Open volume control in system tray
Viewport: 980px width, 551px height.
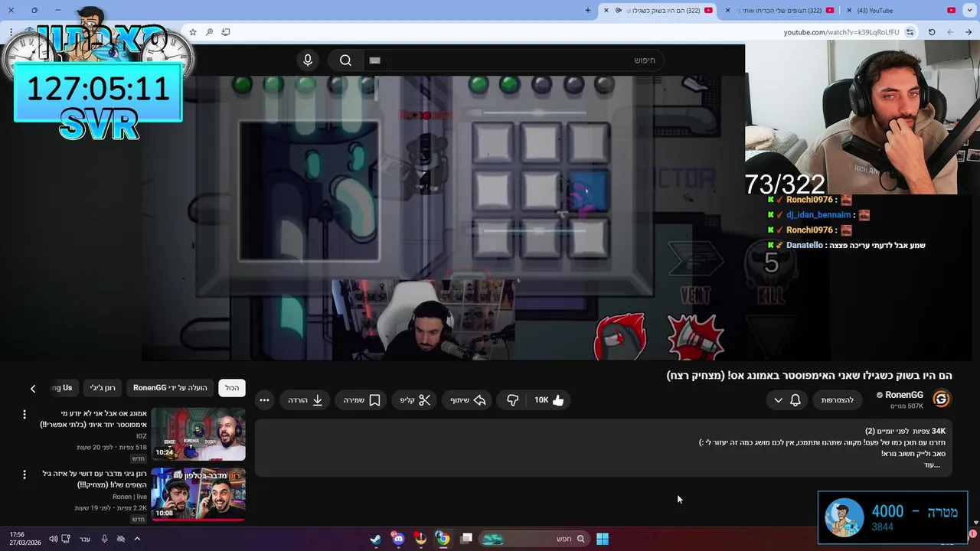[53, 539]
